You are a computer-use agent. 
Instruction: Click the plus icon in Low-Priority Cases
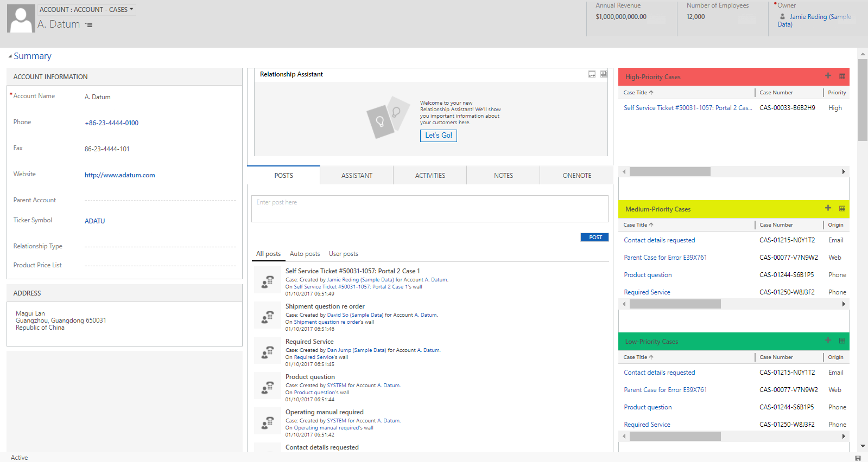pos(828,341)
